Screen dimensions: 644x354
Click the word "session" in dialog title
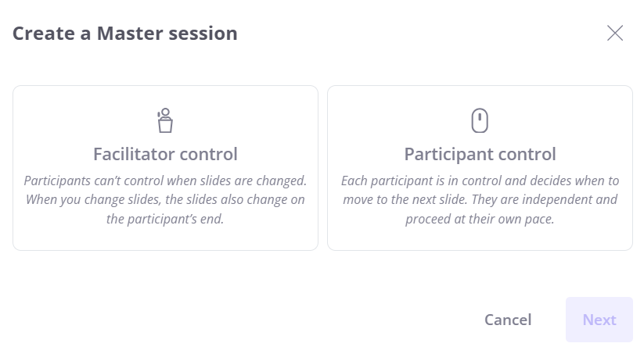pos(203,34)
